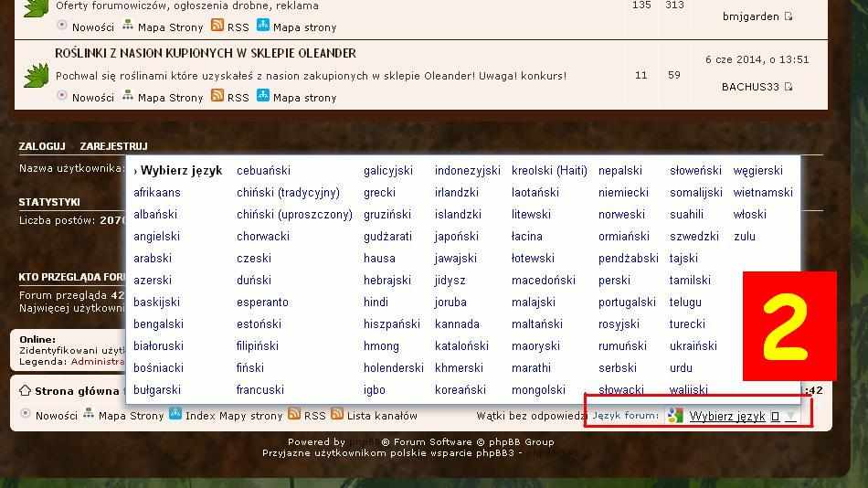Viewport: 868px width, 488px height.
Task: Open Roślinki z nasion kupionych forum title
Action: [x=206, y=53]
